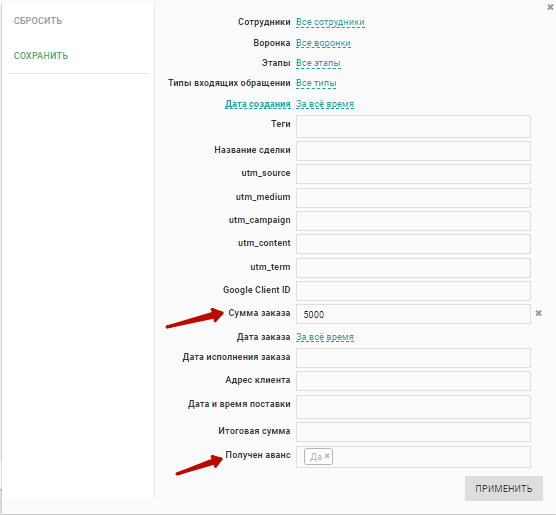Close the filter panel with the top-right X
Screen dimensions: 556x515
550,7
